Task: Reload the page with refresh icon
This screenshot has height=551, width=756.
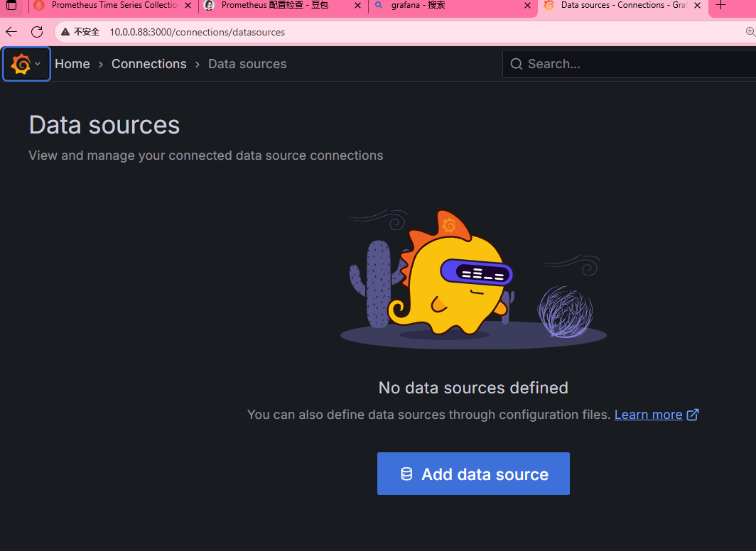Action: pyautogui.click(x=37, y=32)
